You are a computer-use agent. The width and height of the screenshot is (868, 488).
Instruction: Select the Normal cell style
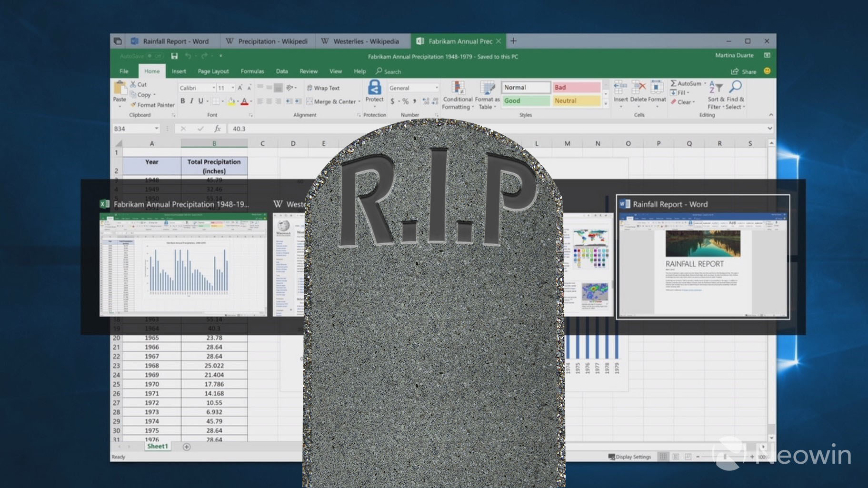[526, 88]
